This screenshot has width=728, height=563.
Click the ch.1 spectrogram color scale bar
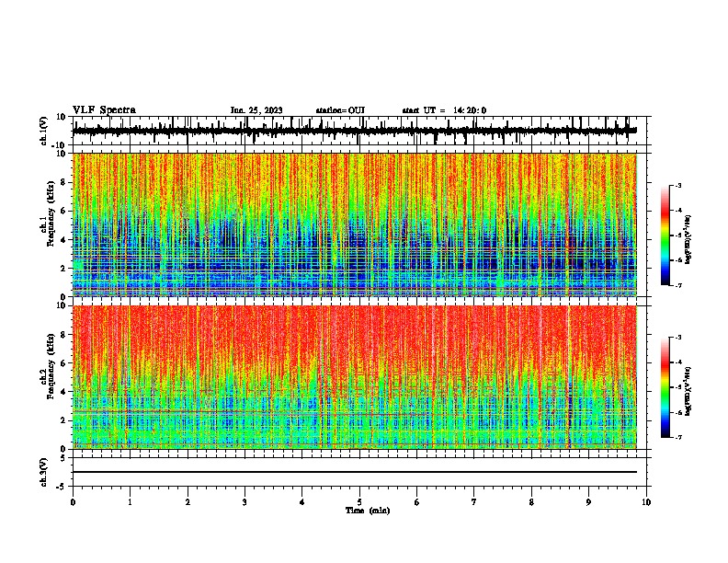coord(665,236)
